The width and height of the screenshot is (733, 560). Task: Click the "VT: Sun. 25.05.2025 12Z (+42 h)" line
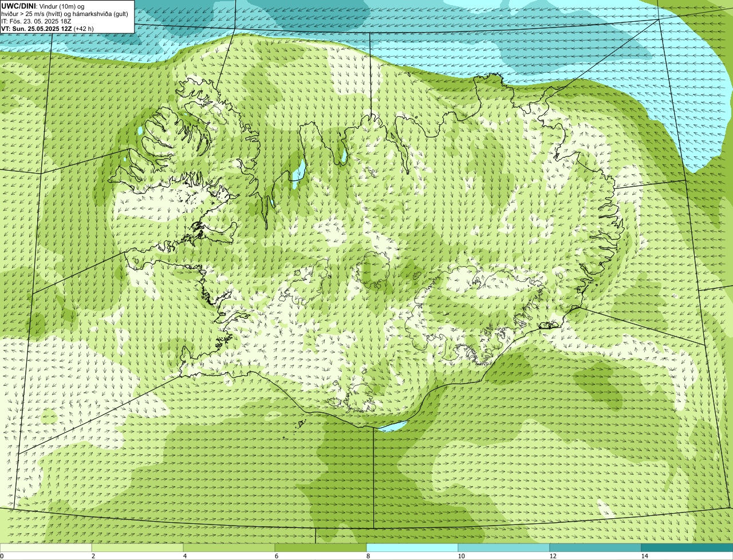tap(48, 28)
